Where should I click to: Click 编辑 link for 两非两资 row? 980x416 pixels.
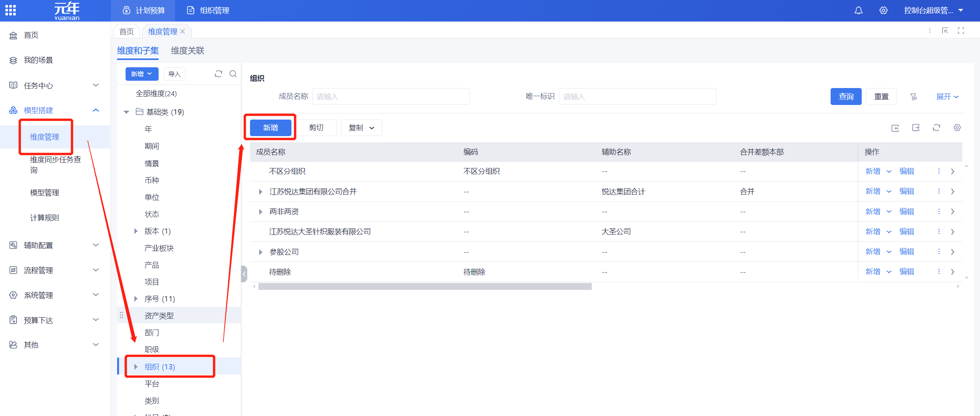pyautogui.click(x=906, y=211)
